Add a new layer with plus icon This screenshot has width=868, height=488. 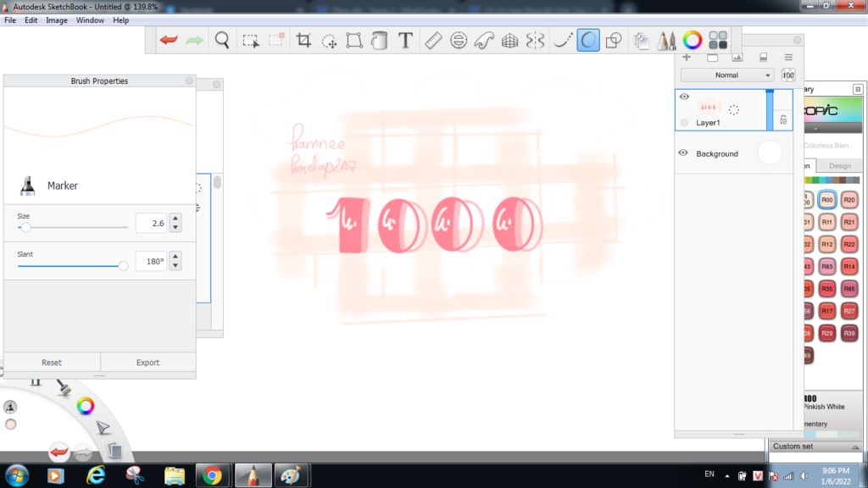click(x=687, y=57)
